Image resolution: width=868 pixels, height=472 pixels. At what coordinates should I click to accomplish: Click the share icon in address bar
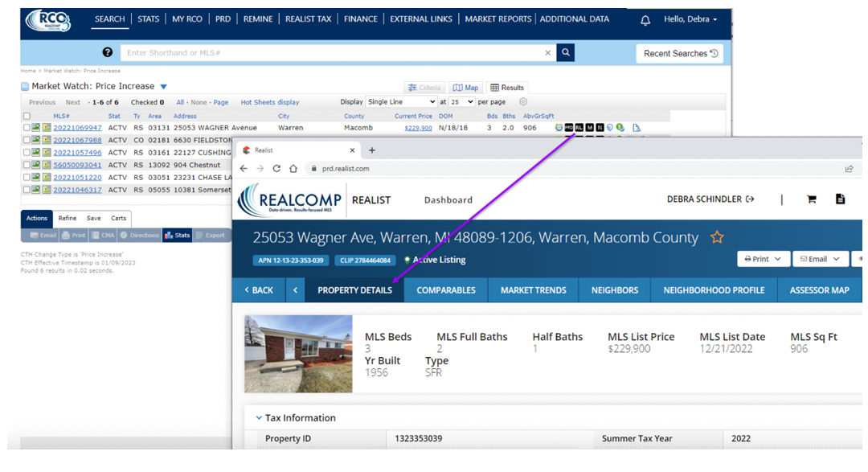(850, 168)
